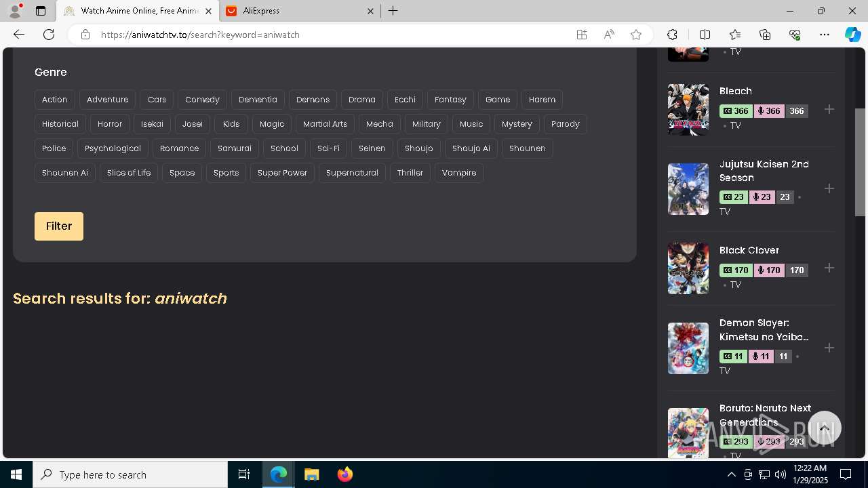Add Bleach to watch list
Viewport: 868px width, 488px height.
tap(829, 109)
